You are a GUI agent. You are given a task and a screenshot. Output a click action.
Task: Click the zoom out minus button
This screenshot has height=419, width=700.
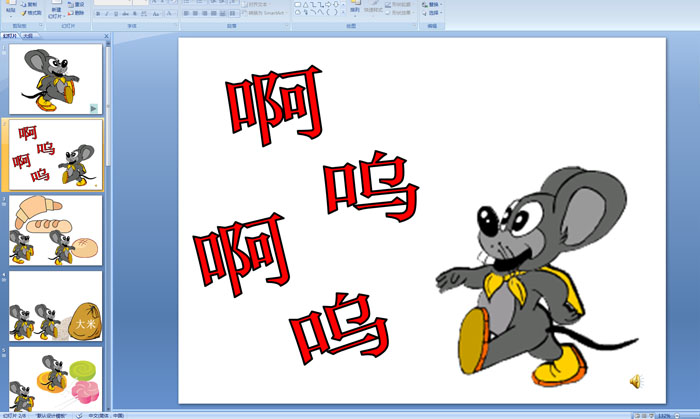tap(677, 416)
